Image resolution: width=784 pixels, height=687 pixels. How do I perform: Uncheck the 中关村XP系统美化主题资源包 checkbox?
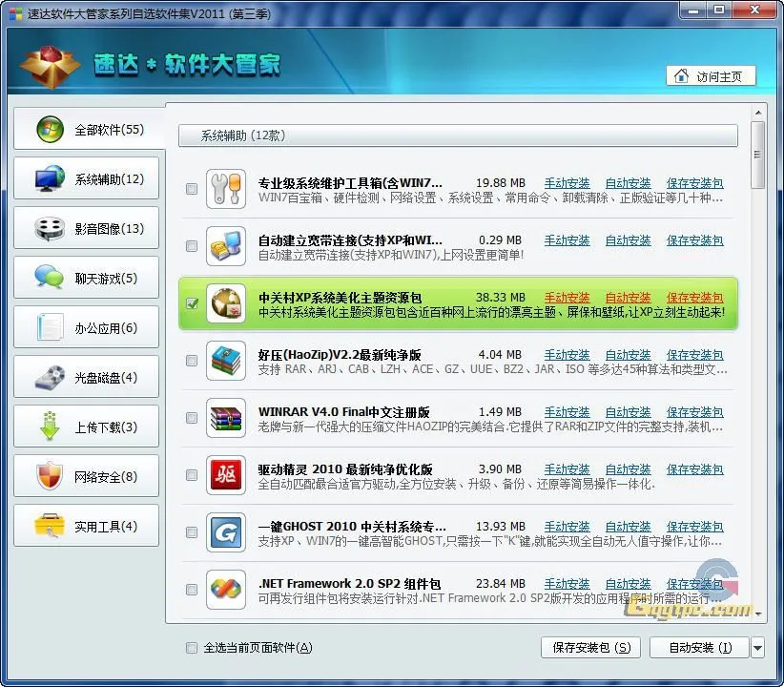coord(192,303)
